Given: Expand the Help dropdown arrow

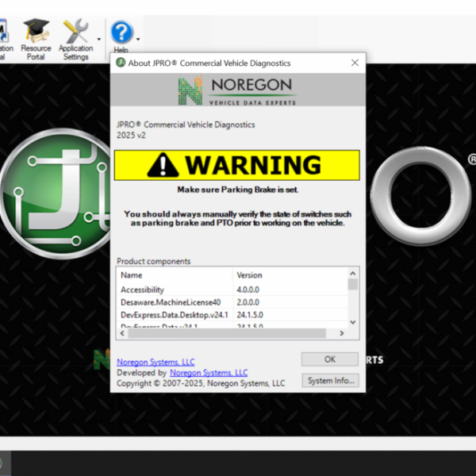Looking at the screenshot, I should point(138,38).
